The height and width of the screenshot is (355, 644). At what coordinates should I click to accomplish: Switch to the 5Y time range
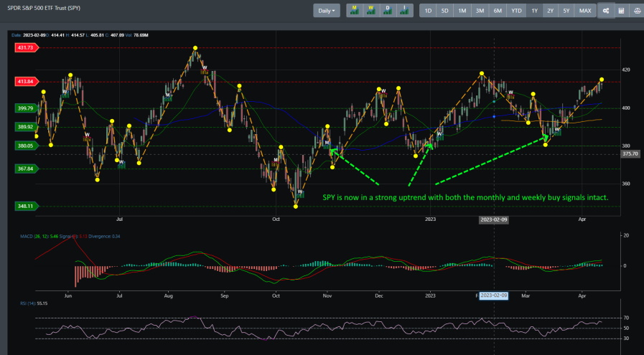click(x=566, y=11)
